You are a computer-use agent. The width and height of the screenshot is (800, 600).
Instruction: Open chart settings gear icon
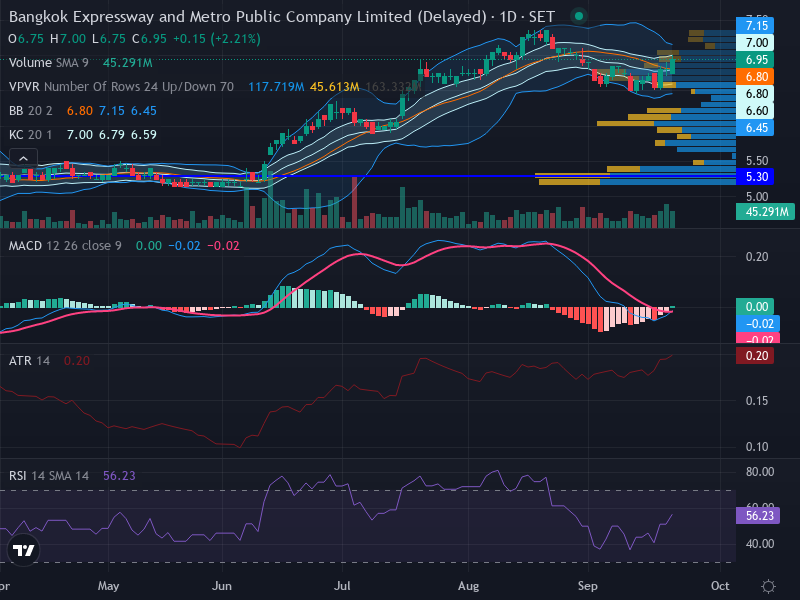768,586
